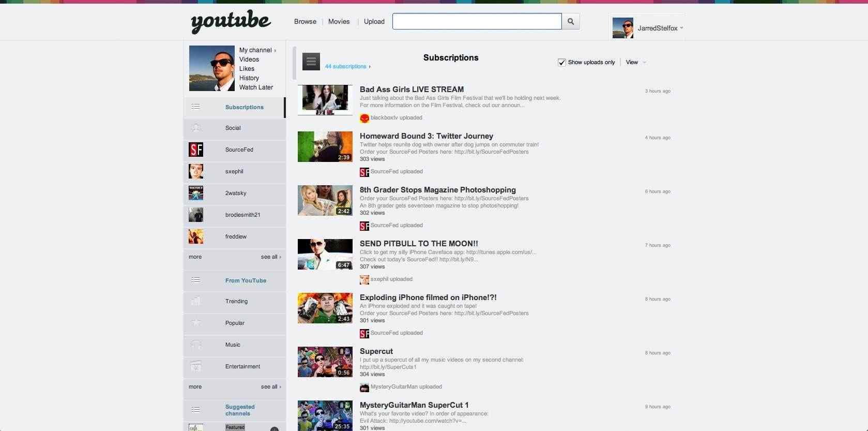868x431 pixels.
Task: Click the Social icon in sidebar
Action: click(x=196, y=128)
